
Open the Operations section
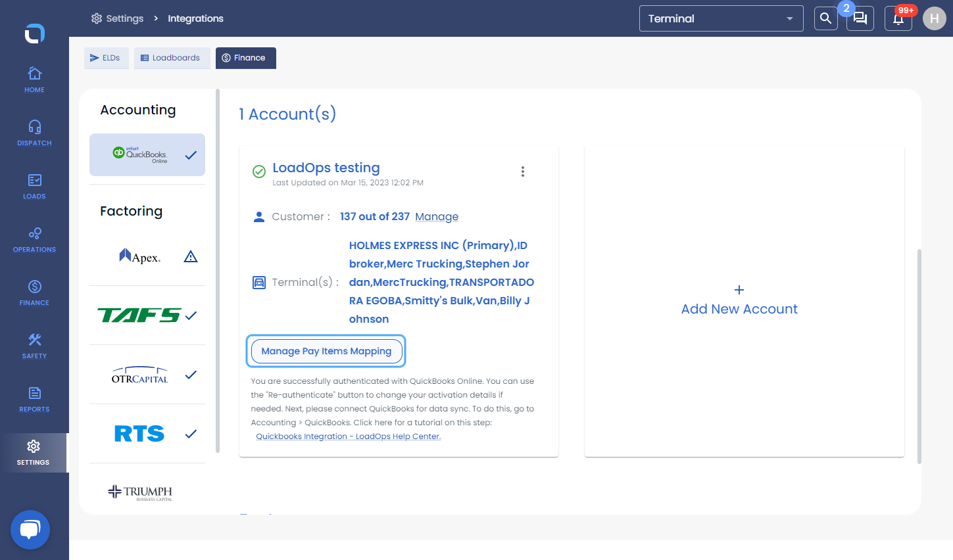[34, 239]
